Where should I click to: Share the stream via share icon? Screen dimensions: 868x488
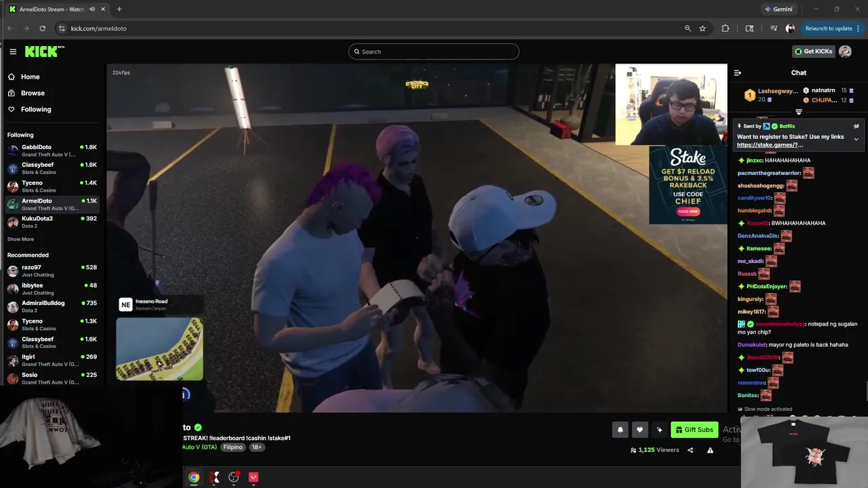[x=690, y=450]
